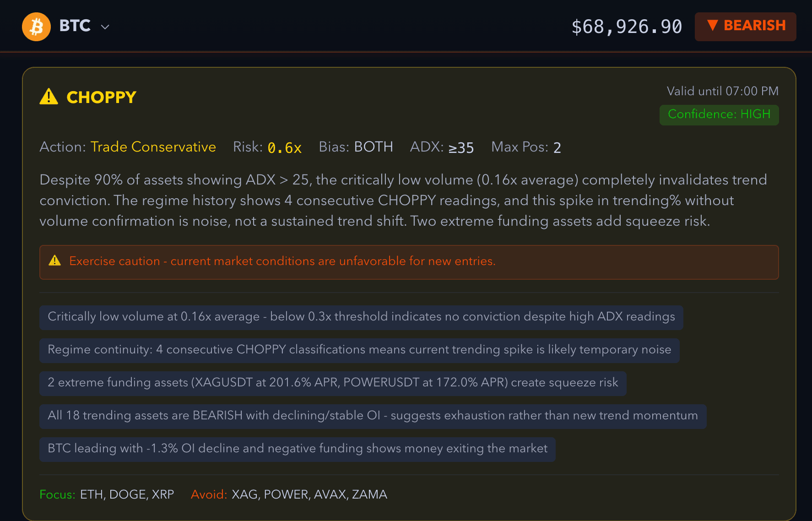
Task: Toggle the Confidence: HIGH badge
Action: [x=719, y=114]
